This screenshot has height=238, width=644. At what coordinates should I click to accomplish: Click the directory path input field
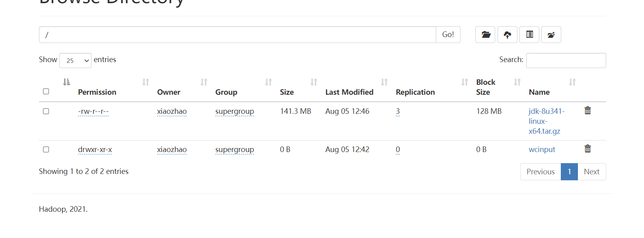click(237, 35)
